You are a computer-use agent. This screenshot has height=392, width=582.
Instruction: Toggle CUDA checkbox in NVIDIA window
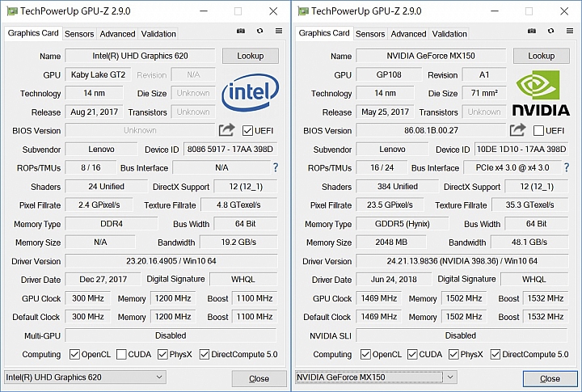pyautogui.click(x=412, y=355)
